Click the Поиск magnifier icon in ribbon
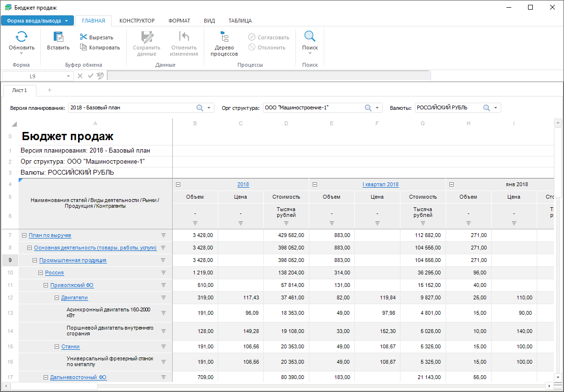Viewport: 564px width, 392px height. tap(310, 37)
